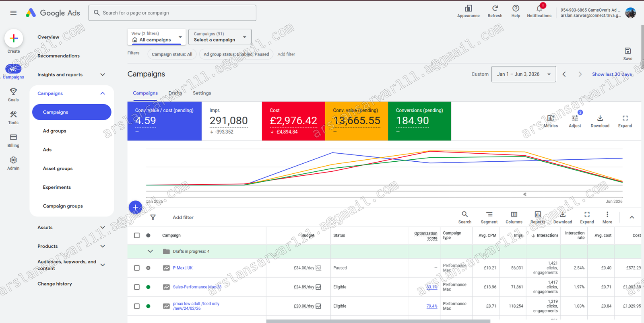Open Campaigns in the left rail
This screenshot has height=323, width=644.
pos(13,72)
